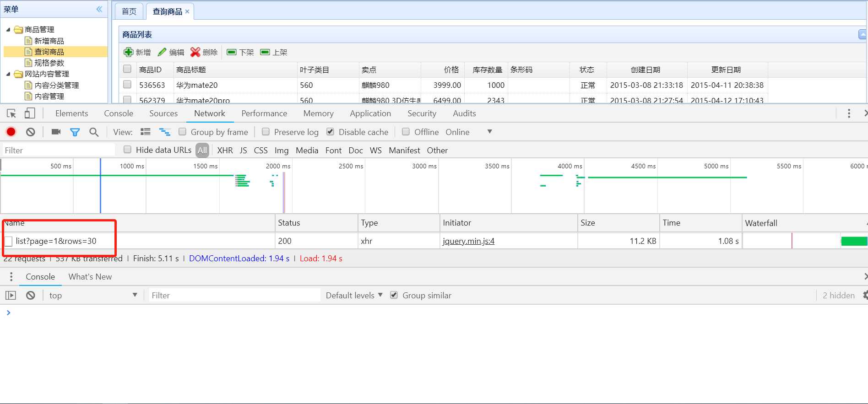
Task: Switch to large request rows view
Action: tap(146, 132)
